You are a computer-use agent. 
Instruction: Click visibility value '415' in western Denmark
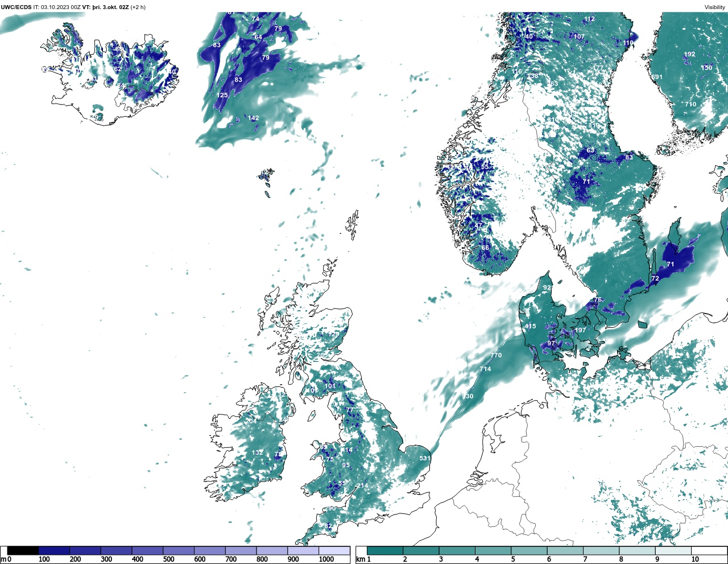530,326
